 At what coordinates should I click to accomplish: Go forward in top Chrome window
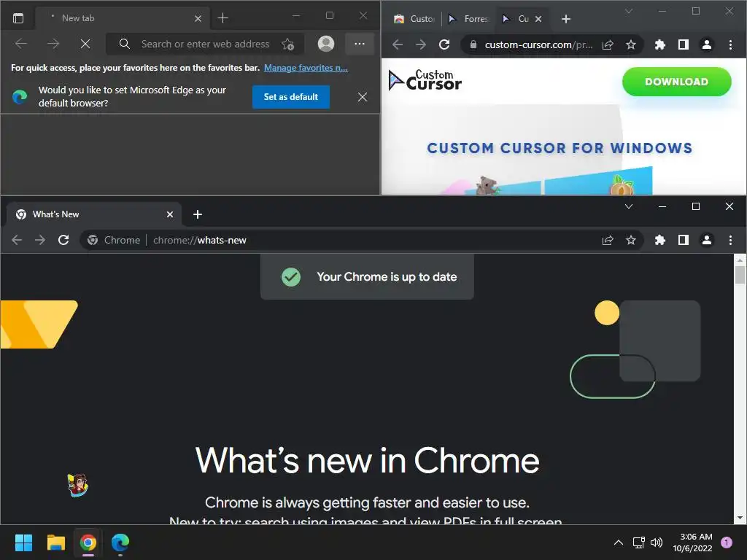[x=421, y=44]
